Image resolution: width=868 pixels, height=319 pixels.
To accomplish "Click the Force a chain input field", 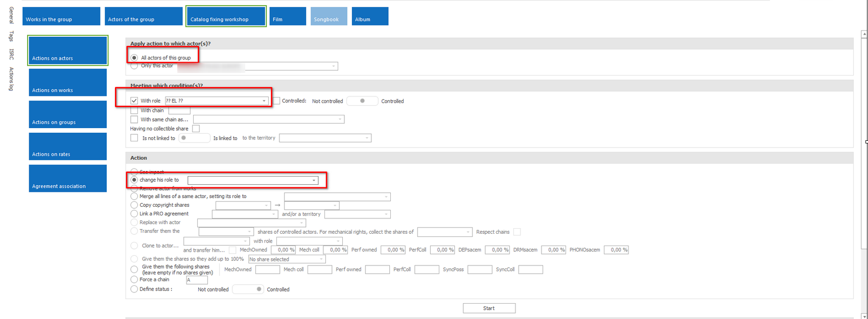I will tap(197, 280).
